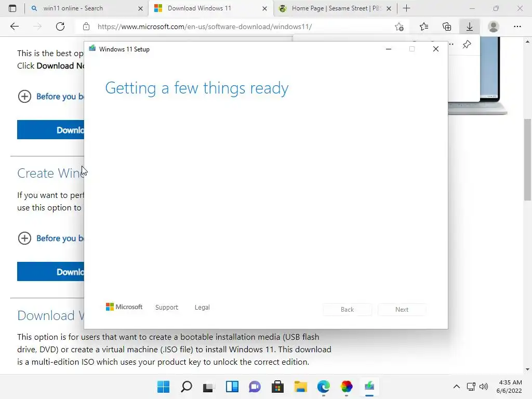Screen dimensions: 532x399
Task: Open volume speaker tray icon
Action: point(484,387)
